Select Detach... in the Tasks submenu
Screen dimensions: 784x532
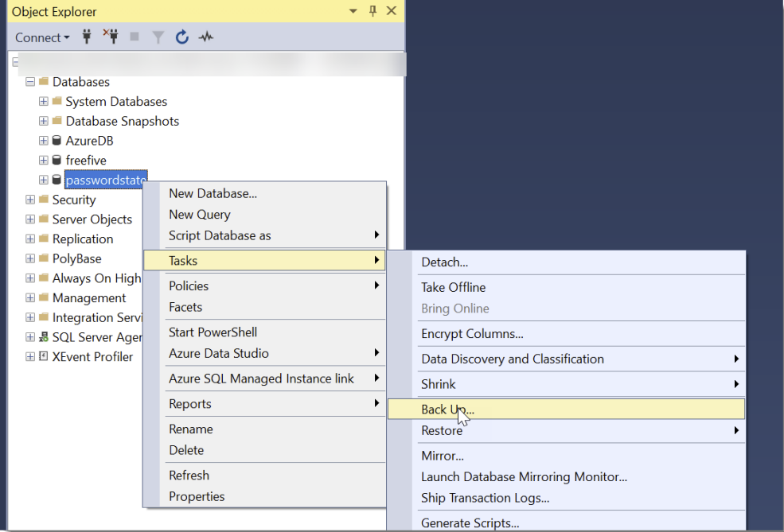(x=567, y=262)
